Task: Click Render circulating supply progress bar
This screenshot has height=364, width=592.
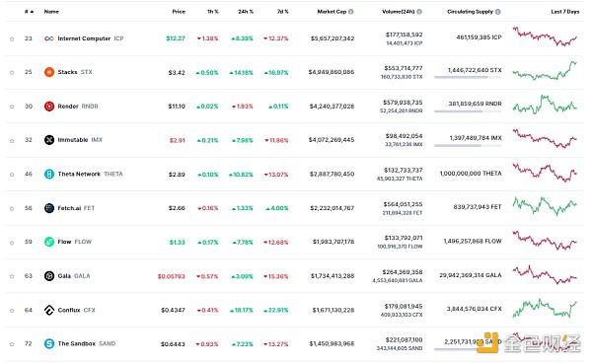Action: pos(468,111)
